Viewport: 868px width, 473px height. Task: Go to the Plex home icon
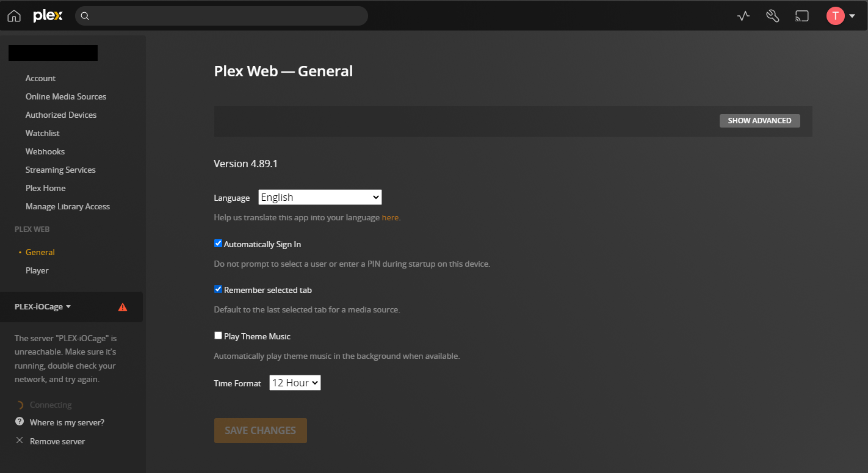[x=13, y=16]
